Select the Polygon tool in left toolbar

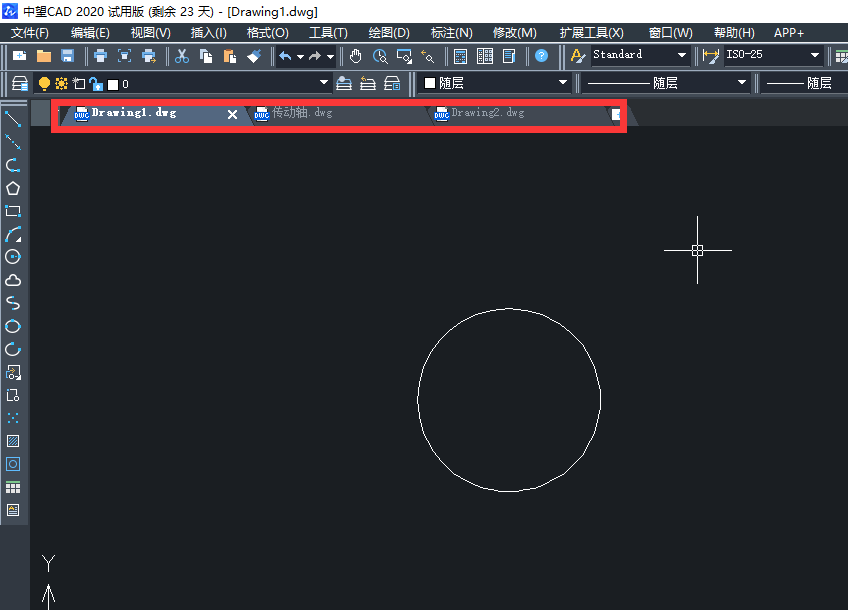coord(13,188)
